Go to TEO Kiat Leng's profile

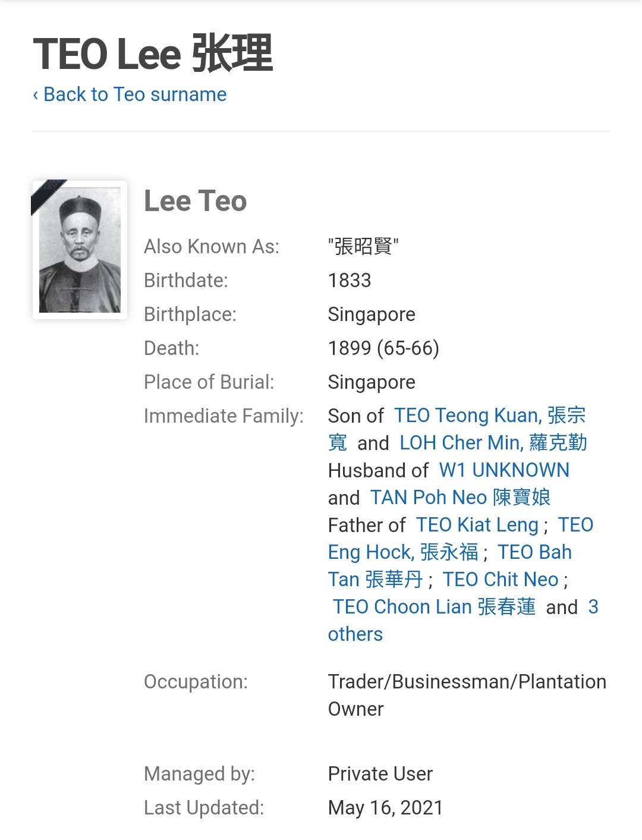[477, 525]
